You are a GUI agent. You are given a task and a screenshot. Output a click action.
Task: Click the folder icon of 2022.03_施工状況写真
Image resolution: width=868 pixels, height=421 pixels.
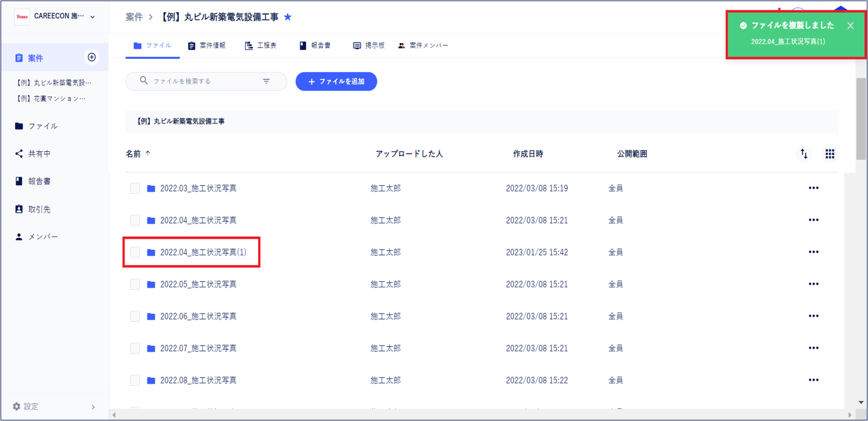[x=151, y=188]
